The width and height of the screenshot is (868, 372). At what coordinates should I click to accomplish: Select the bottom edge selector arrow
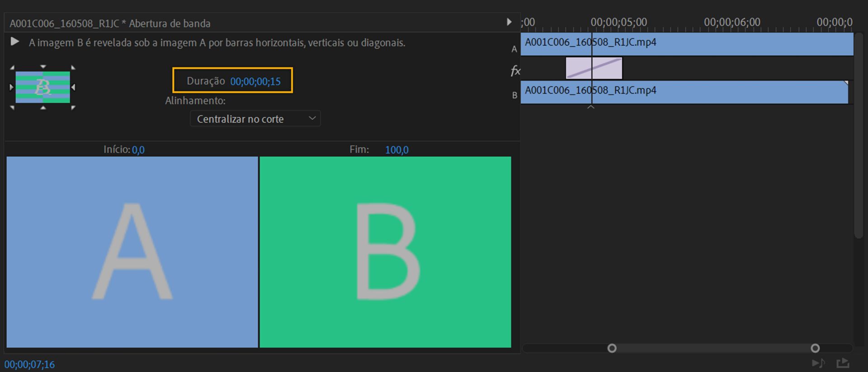click(x=43, y=108)
